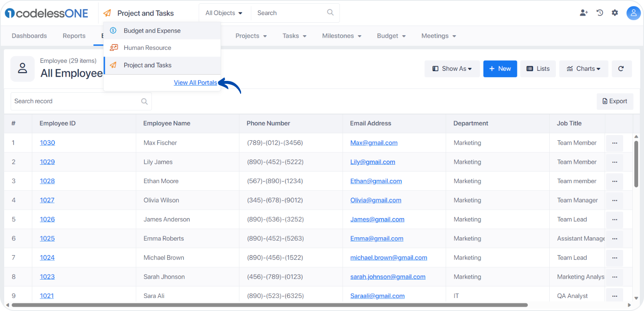This screenshot has width=644, height=311.
Task: Click the horizontal table scrollbar
Action: 270,305
